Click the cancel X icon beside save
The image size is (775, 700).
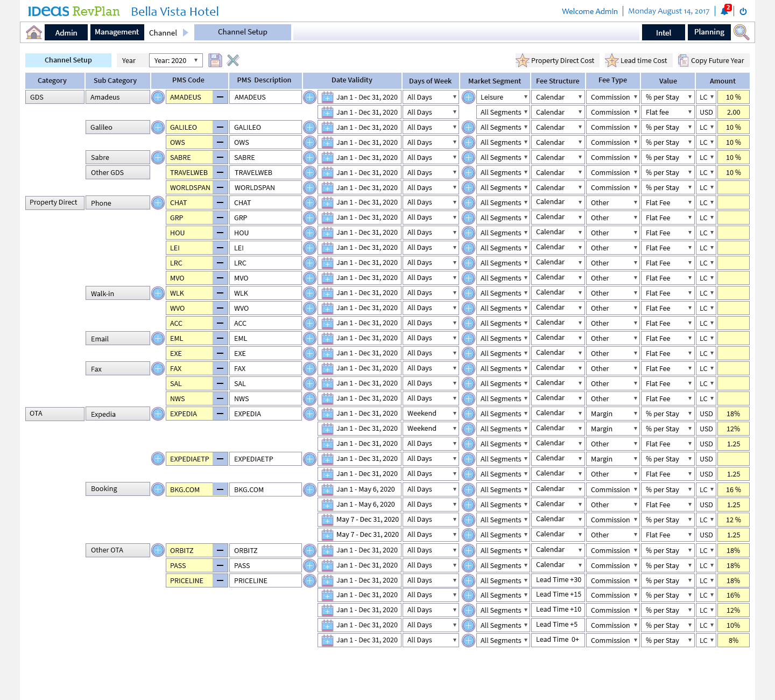click(x=233, y=60)
